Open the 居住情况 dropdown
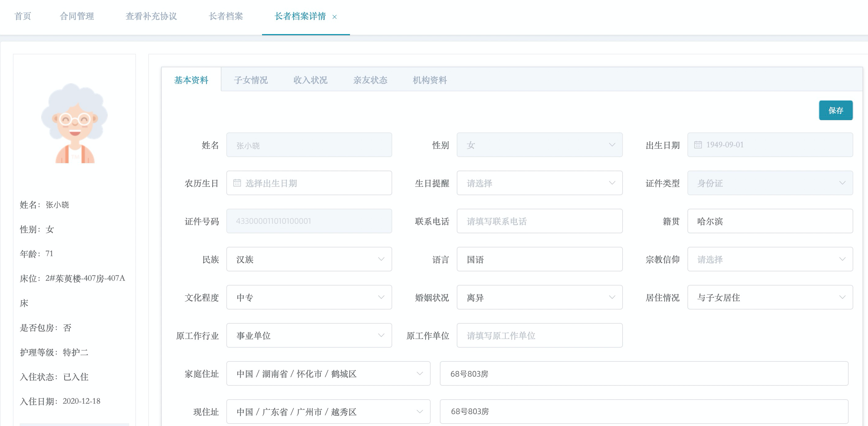The width and height of the screenshot is (868, 426). 770,297
